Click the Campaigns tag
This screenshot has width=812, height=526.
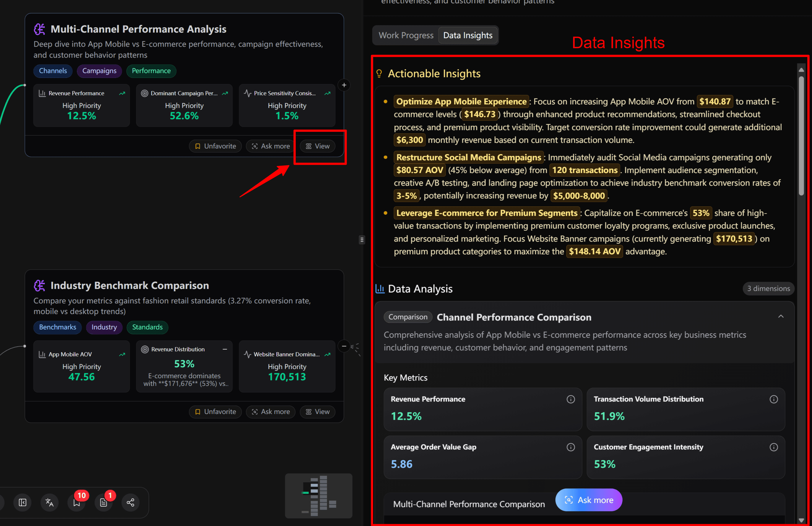click(x=99, y=71)
